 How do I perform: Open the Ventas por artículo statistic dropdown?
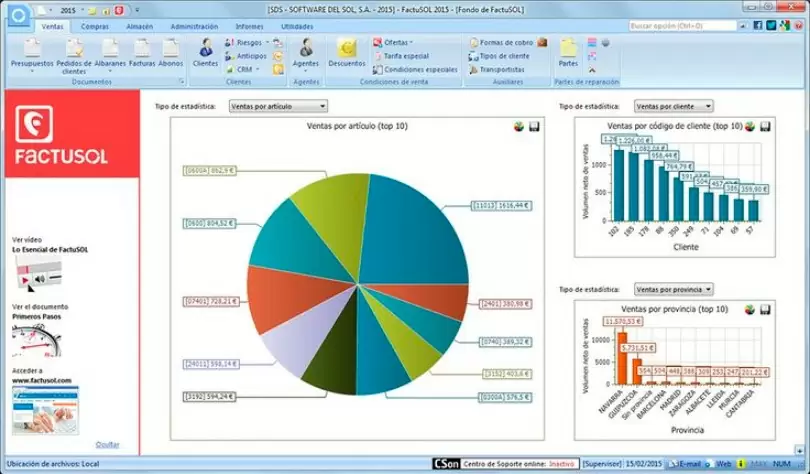278,106
